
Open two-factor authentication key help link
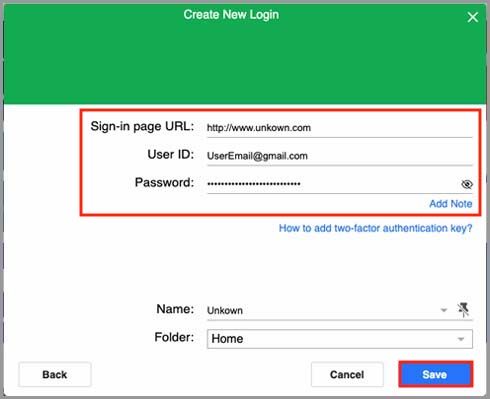375,228
